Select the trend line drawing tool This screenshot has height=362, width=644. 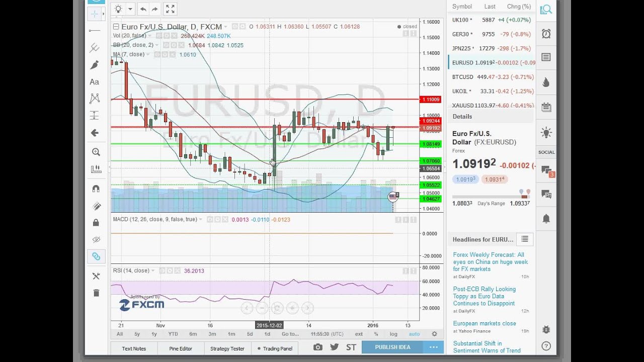pyautogui.click(x=95, y=31)
